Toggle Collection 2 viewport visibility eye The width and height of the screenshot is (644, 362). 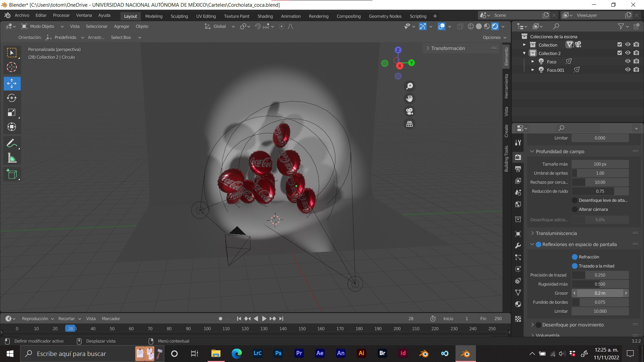628,53
